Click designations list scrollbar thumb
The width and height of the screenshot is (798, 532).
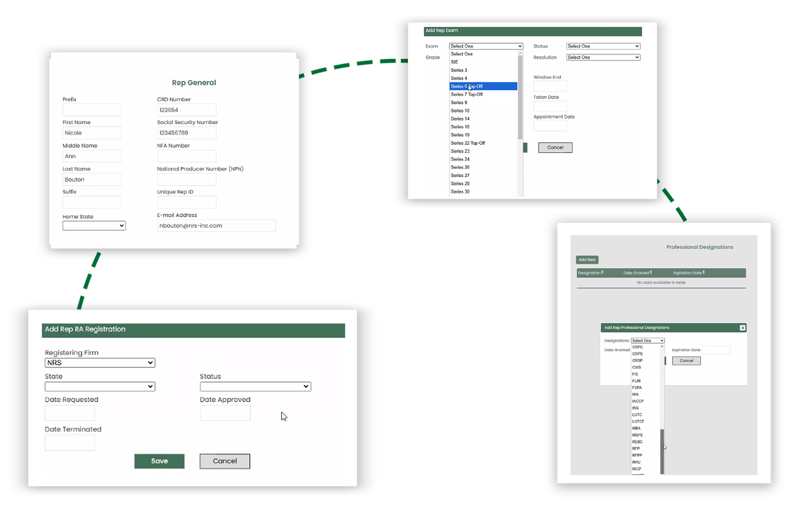coord(662,451)
